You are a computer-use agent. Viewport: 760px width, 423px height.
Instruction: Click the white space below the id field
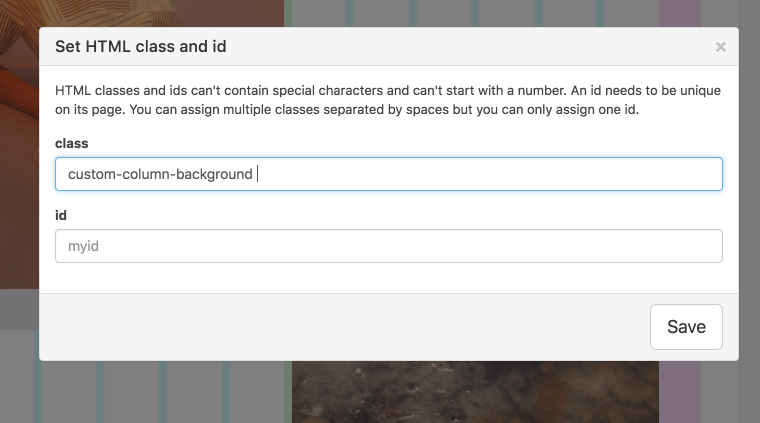(388, 278)
